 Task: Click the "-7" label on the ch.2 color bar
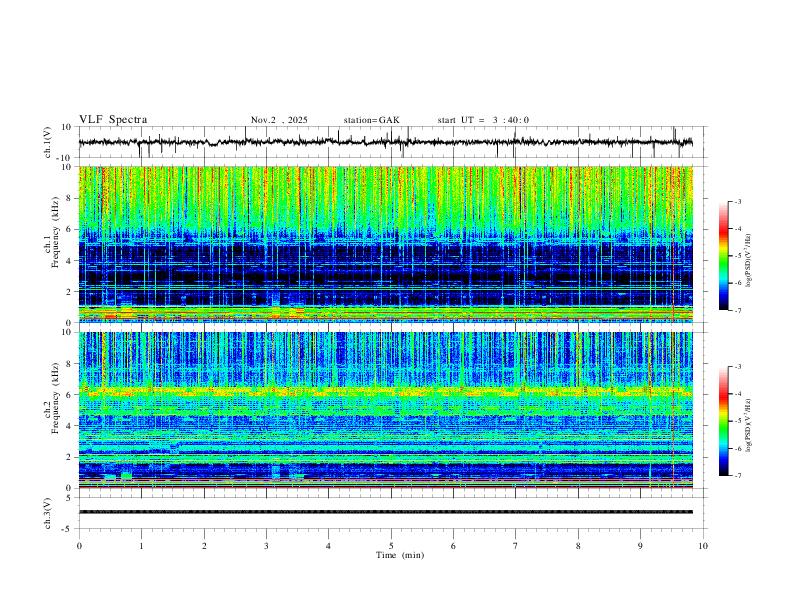[737, 475]
